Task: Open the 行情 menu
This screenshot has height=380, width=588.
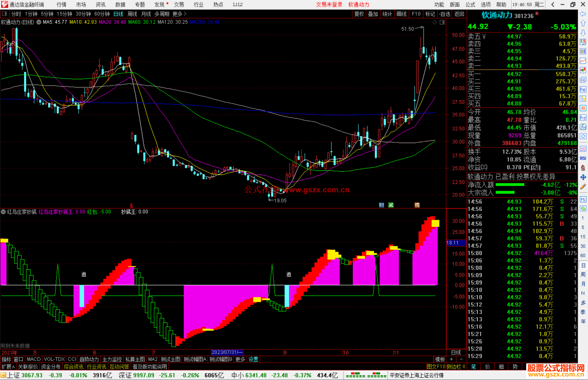Action: pyautogui.click(x=61, y=5)
